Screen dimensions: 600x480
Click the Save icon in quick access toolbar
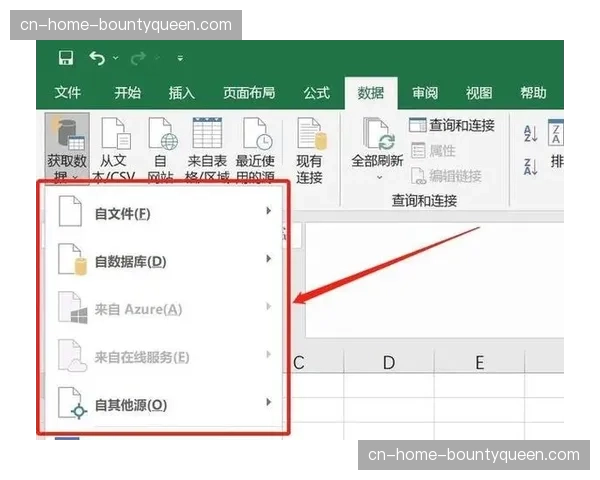pyautogui.click(x=66, y=58)
